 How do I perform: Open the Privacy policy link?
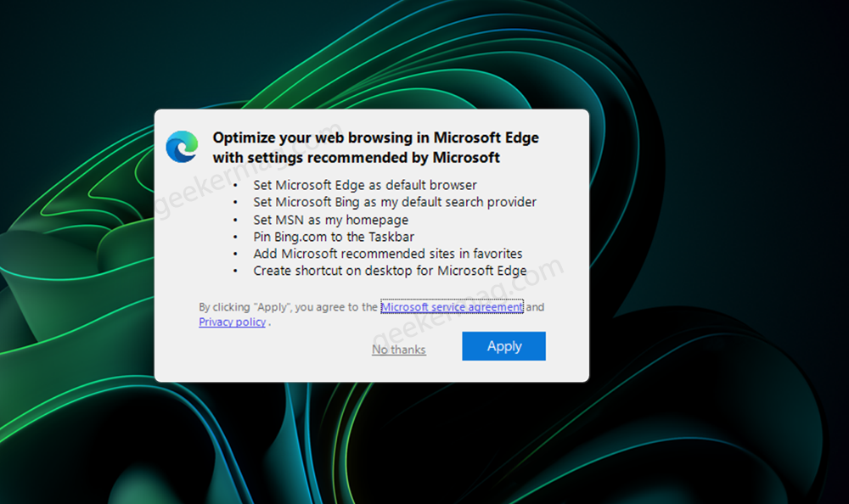[x=233, y=322]
